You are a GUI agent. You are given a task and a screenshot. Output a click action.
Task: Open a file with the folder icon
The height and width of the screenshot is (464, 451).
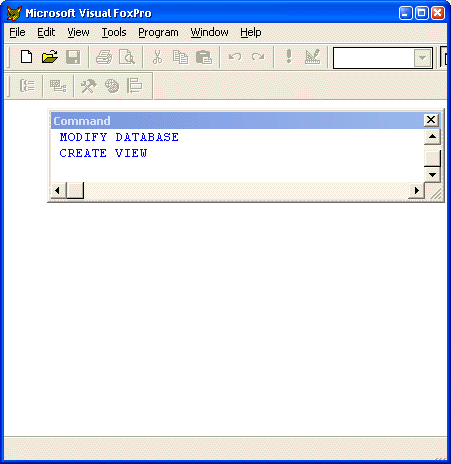pos(50,57)
